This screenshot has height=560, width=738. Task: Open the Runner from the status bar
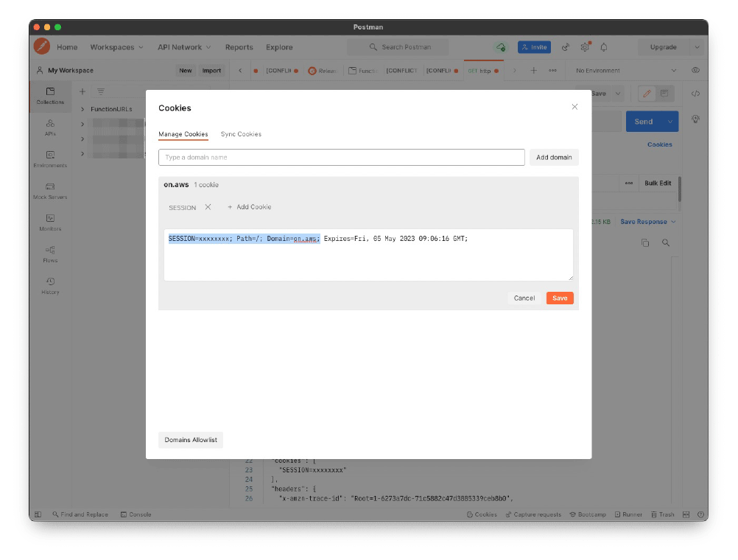click(x=628, y=514)
